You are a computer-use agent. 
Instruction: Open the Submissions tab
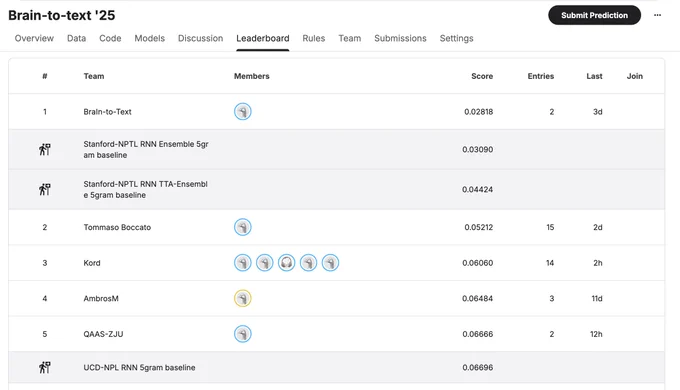[400, 38]
